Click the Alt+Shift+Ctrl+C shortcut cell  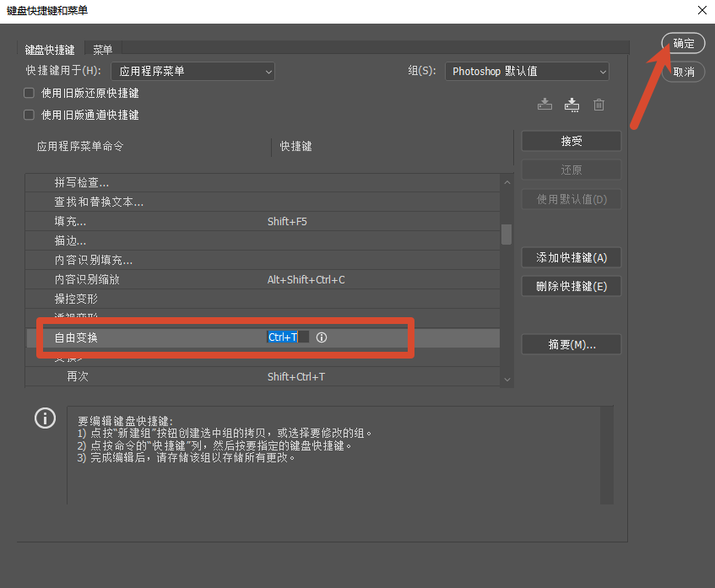pyautogui.click(x=306, y=280)
